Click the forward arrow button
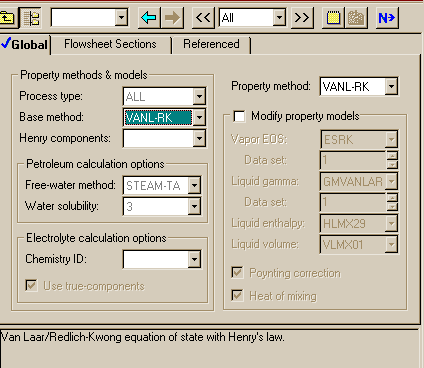 tap(172, 18)
